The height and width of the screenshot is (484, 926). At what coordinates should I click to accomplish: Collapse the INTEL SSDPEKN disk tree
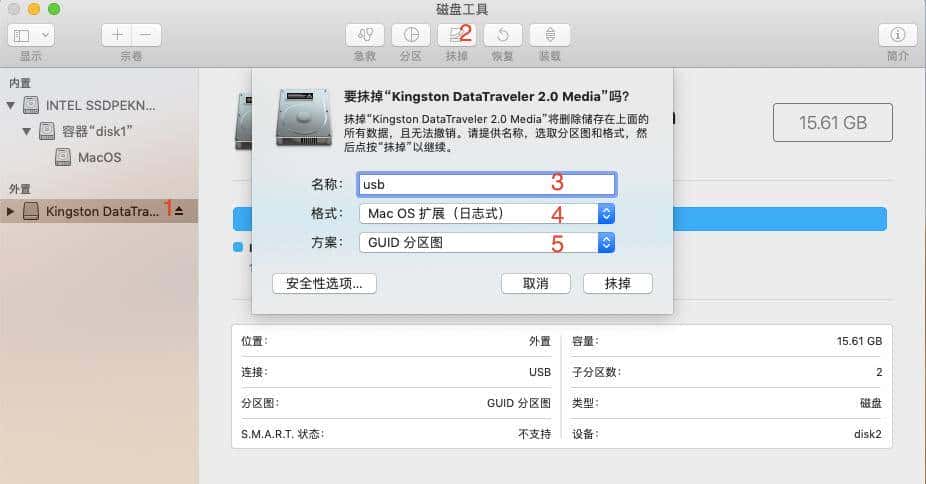click(x=11, y=106)
